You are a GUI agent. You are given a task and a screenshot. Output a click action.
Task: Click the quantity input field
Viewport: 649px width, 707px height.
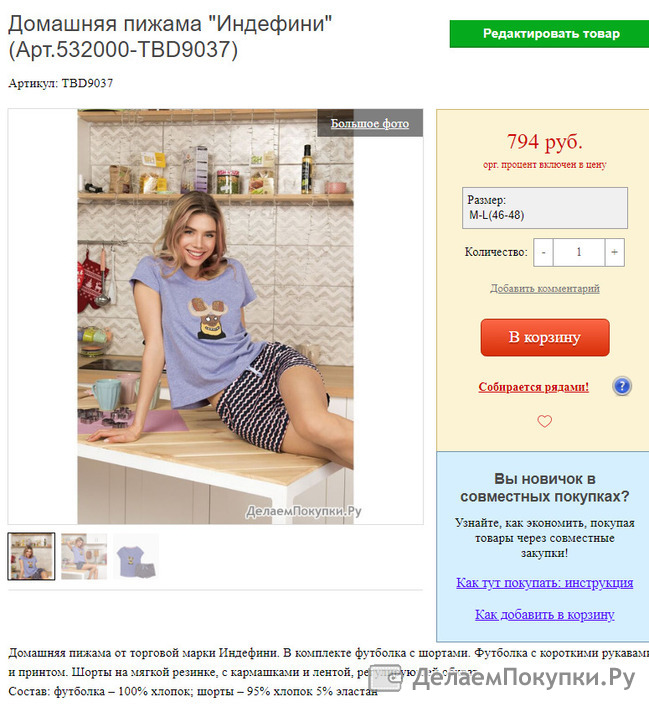tap(579, 252)
